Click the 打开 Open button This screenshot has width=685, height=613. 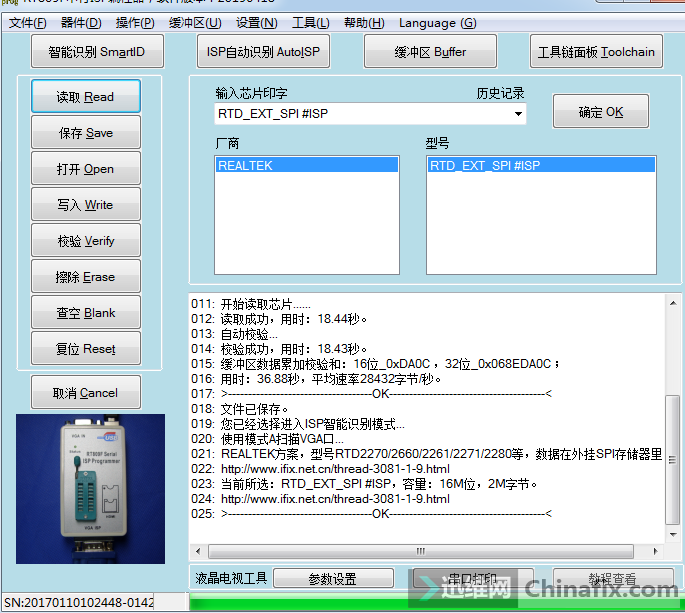click(85, 169)
